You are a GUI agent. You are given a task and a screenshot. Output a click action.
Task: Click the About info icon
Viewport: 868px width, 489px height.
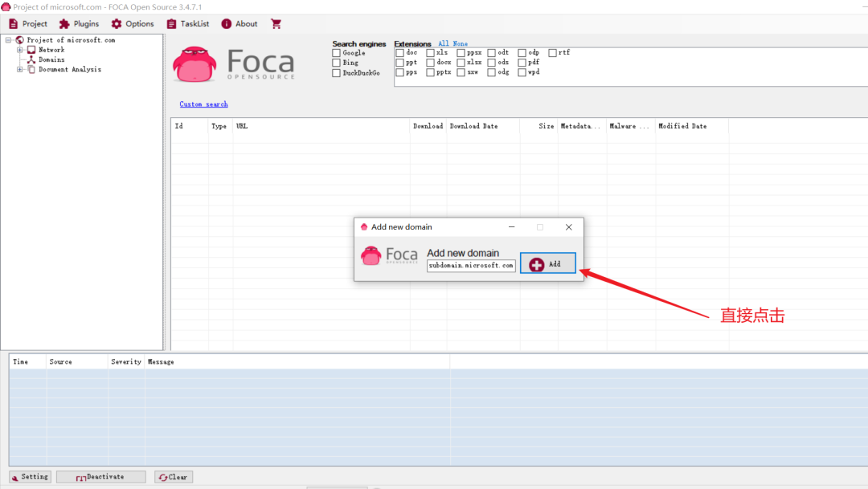[x=227, y=24]
